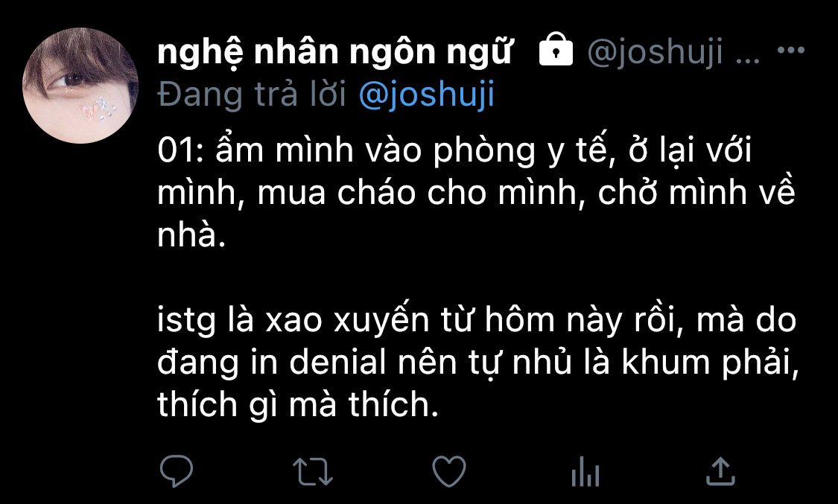Screen dimensions: 838x504
Task: Reply to the tweet via speech bubble icon
Action: [x=177, y=471]
